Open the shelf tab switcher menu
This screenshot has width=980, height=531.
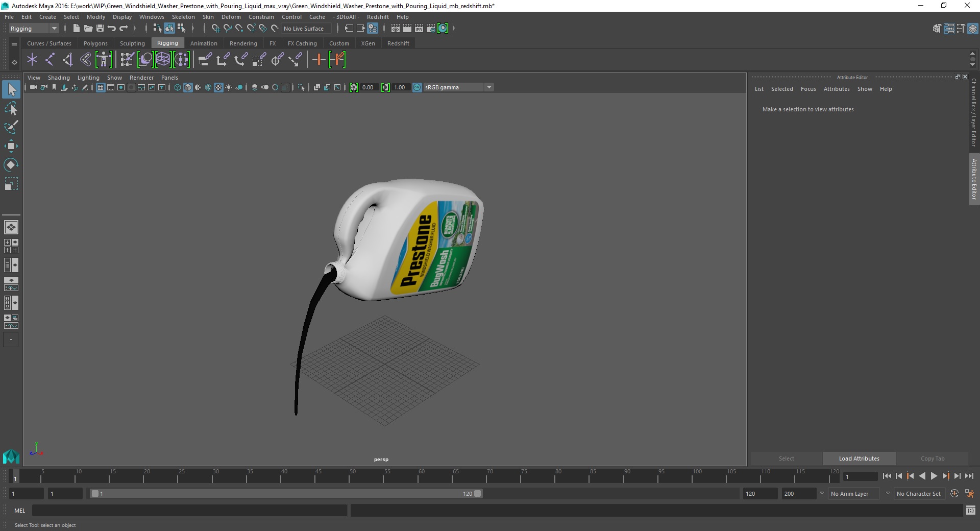(14, 44)
